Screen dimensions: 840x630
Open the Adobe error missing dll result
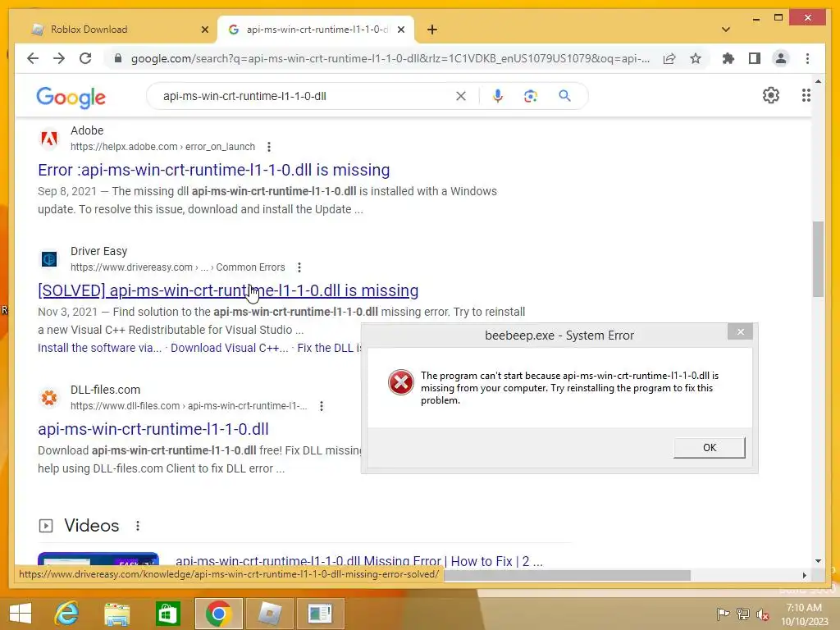tap(214, 170)
